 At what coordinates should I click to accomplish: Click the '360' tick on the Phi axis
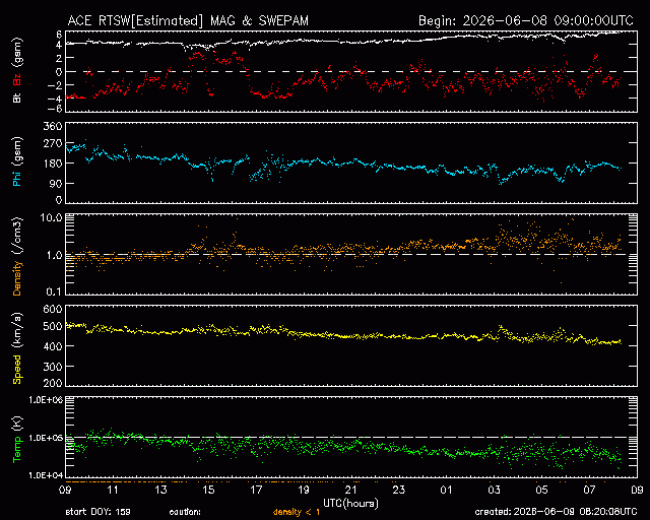tap(53, 126)
